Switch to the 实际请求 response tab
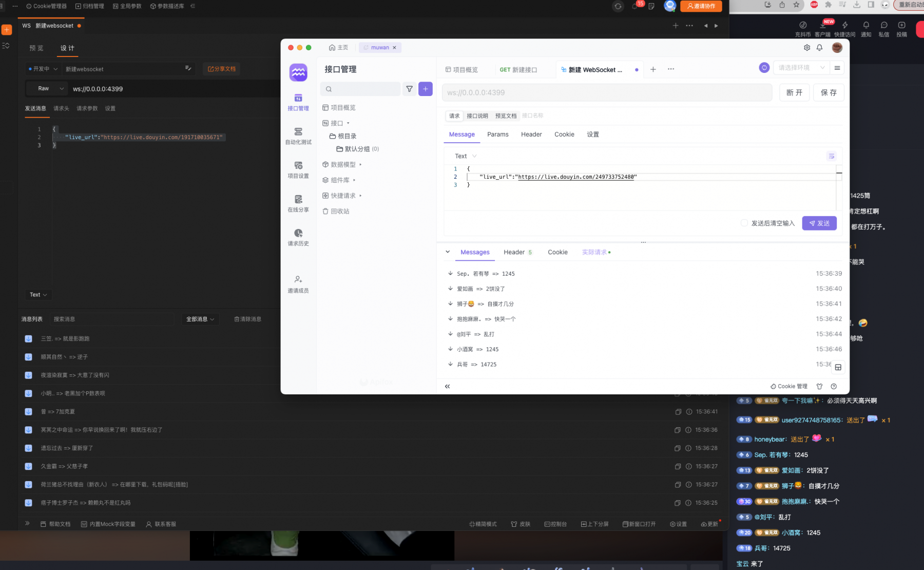This screenshot has width=924, height=570. coord(596,252)
